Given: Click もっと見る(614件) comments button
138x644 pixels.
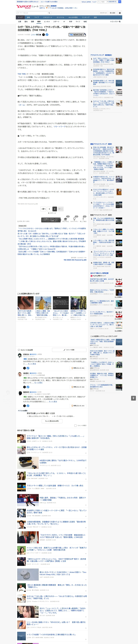Looking at the screenshot, I should (x=52, y=421).
